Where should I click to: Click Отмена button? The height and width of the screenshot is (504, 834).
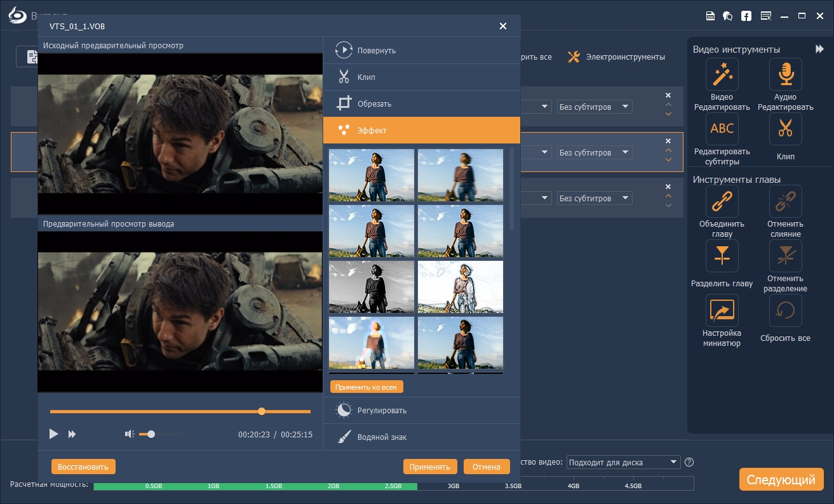(487, 467)
